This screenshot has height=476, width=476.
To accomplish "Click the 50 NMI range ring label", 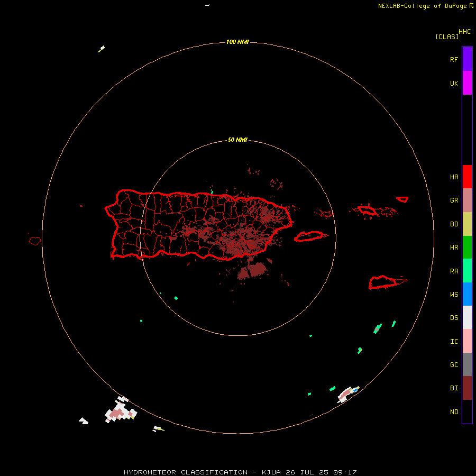I will [237, 140].
